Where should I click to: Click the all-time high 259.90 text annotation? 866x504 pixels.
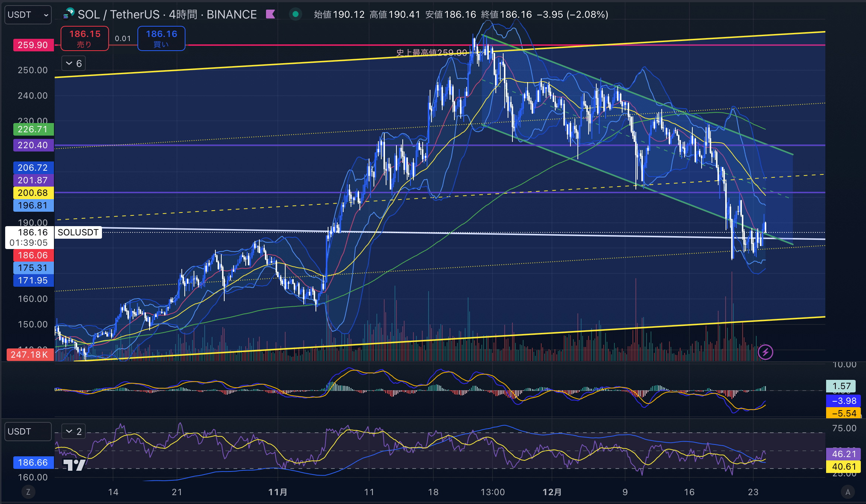432,52
